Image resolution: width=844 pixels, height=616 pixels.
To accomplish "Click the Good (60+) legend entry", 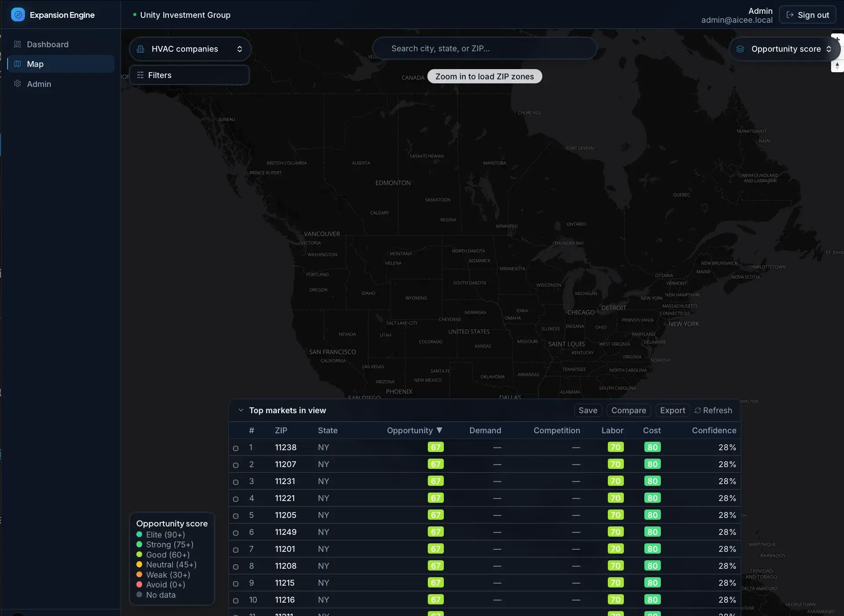I will tap(163, 554).
